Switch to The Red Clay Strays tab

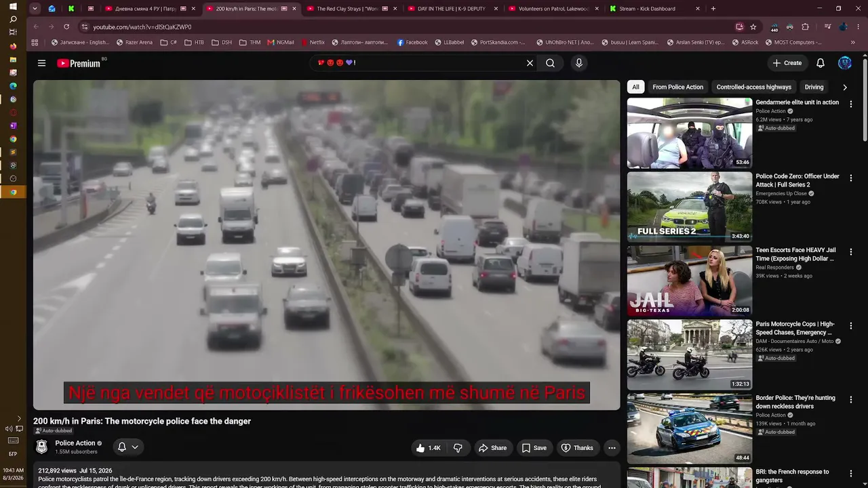click(x=352, y=9)
